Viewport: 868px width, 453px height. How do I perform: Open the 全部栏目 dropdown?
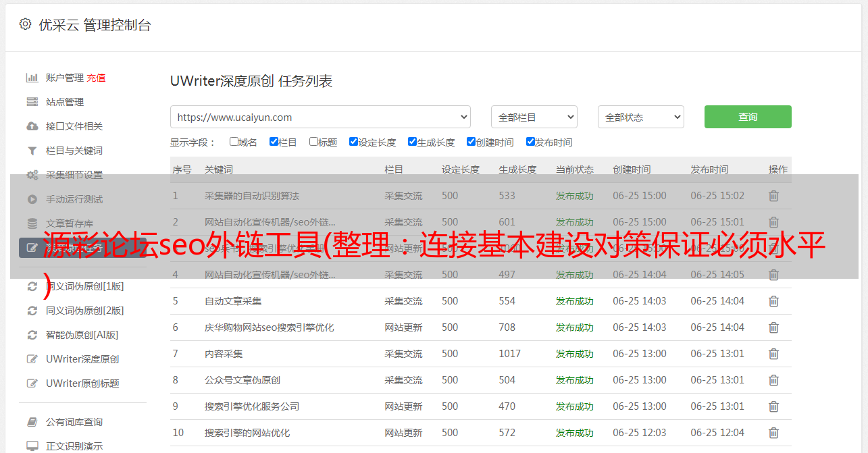[x=534, y=117]
